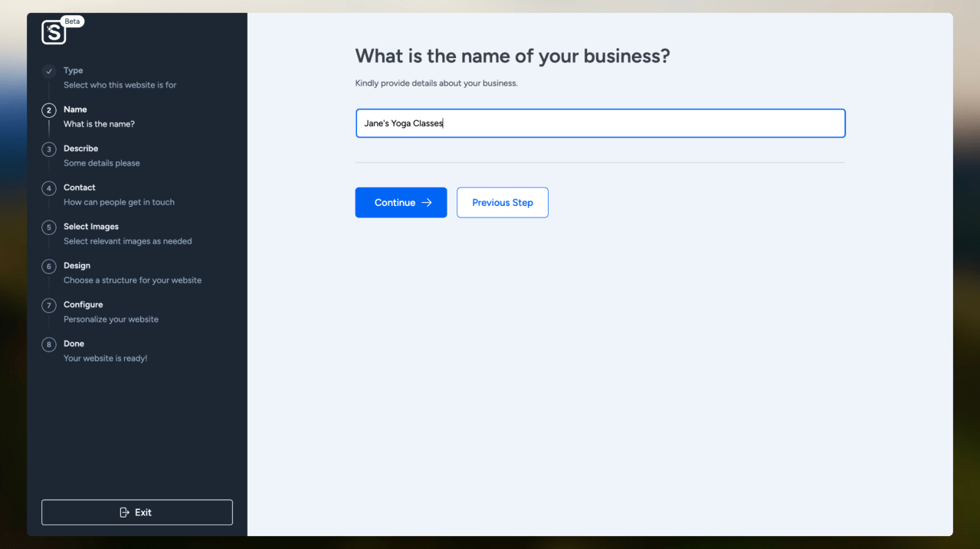The width and height of the screenshot is (980, 549).
Task: Go back with the Previous Step button
Action: coord(503,203)
